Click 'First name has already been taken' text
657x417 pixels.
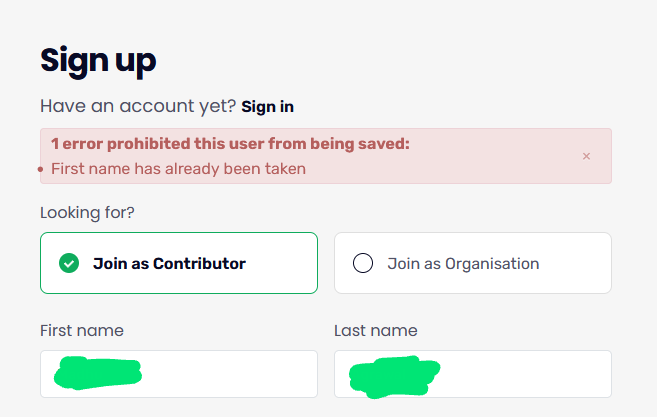[x=178, y=169]
